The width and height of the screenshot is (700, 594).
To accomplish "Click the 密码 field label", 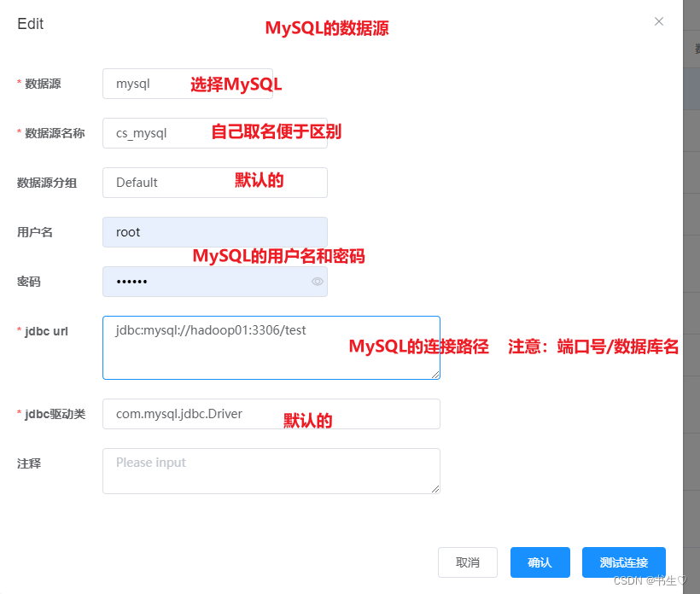I will [x=29, y=282].
